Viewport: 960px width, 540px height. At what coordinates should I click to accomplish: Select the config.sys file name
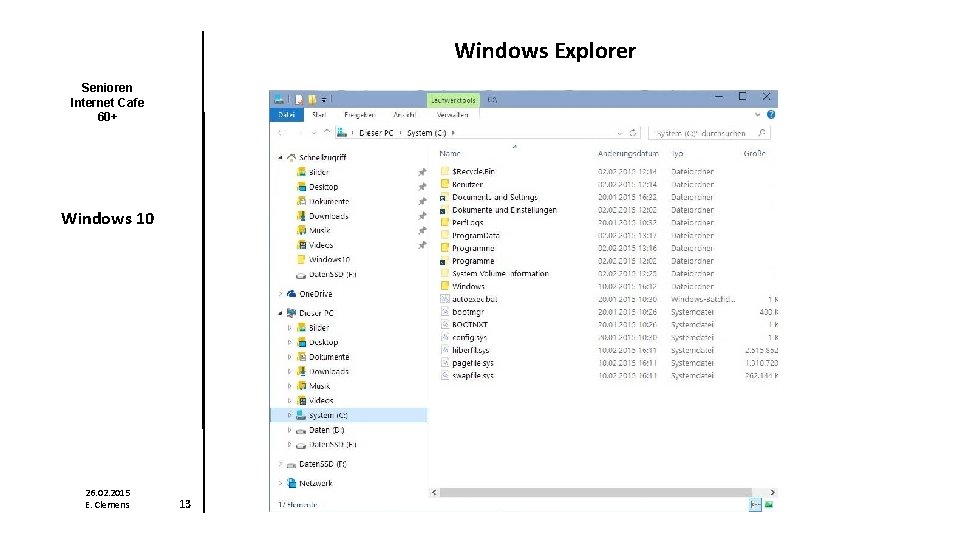[469, 337]
